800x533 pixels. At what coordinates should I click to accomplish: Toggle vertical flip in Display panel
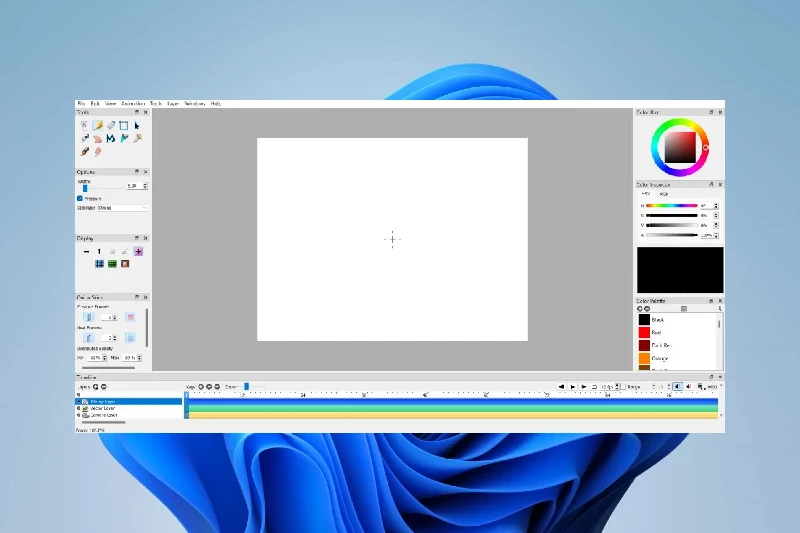click(x=99, y=251)
